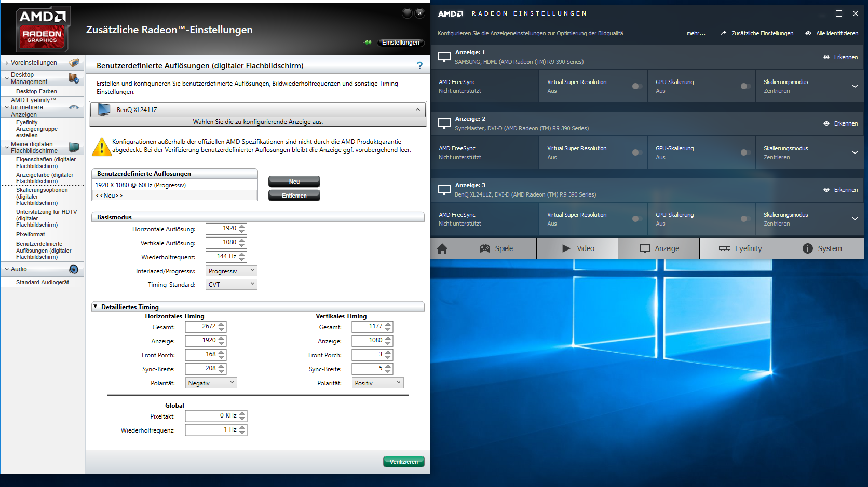868x487 pixels.
Task: Switch to the Spiele tab
Action: coord(496,248)
